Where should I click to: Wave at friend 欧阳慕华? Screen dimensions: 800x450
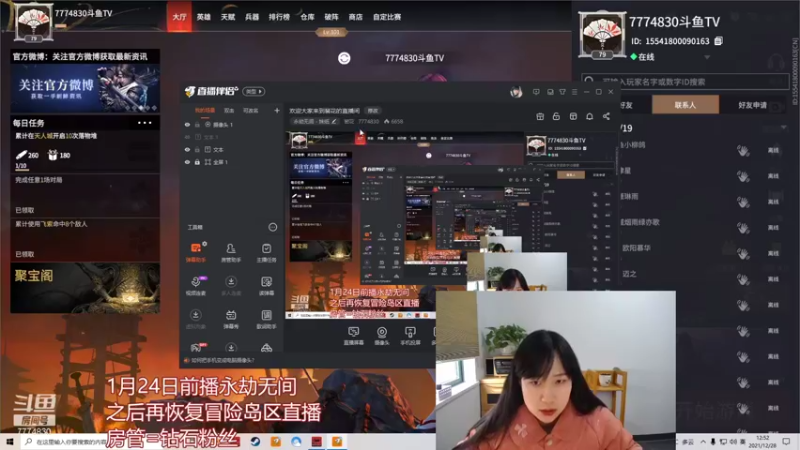click(742, 253)
